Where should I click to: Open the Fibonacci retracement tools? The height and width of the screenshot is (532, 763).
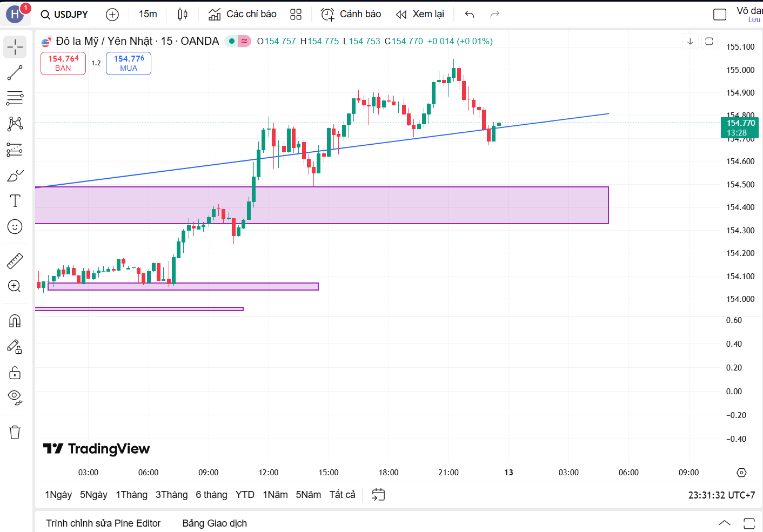coord(15,98)
